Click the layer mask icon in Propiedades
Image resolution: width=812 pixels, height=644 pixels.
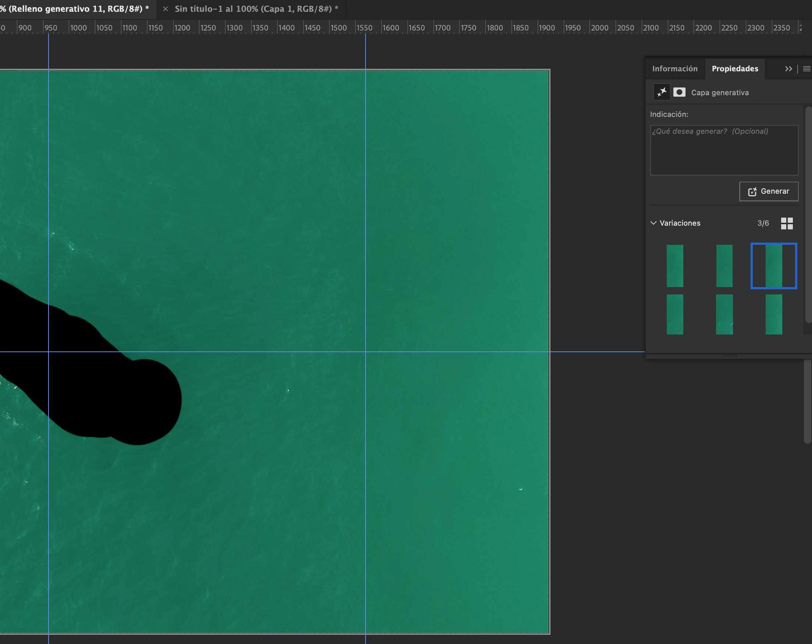point(679,92)
